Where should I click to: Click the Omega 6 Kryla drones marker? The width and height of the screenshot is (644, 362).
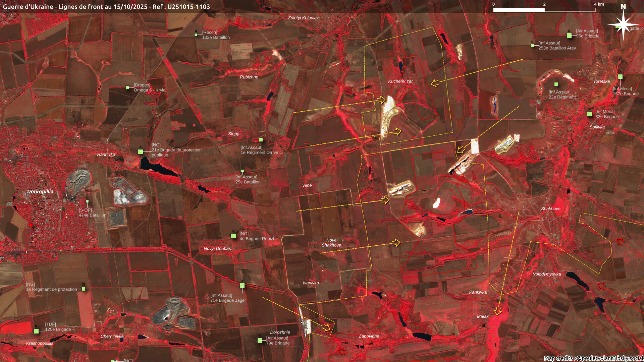[x=127, y=87]
